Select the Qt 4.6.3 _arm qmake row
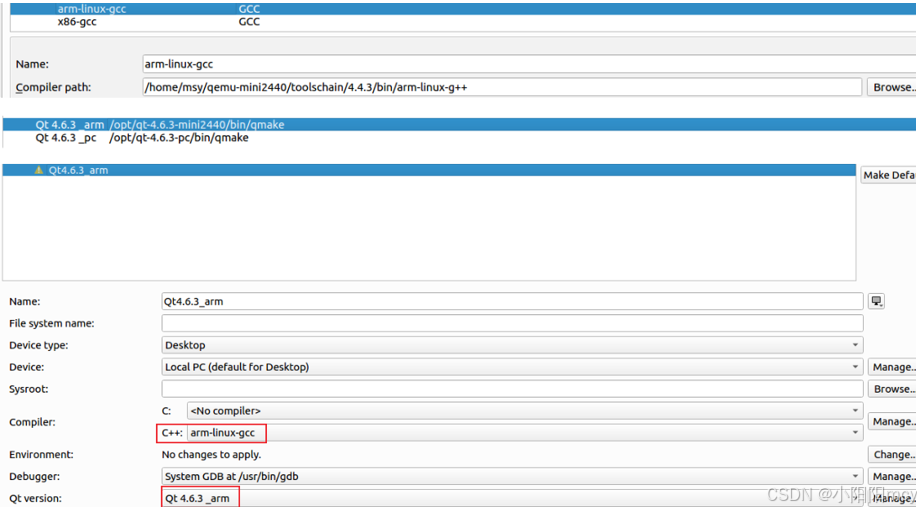Screen dimensions: 921x510 pos(459,125)
